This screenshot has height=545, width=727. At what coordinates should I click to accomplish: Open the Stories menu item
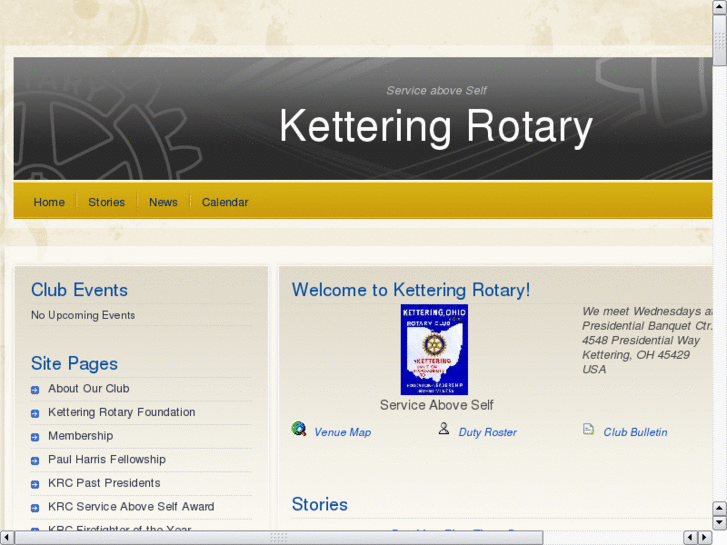coord(107,202)
